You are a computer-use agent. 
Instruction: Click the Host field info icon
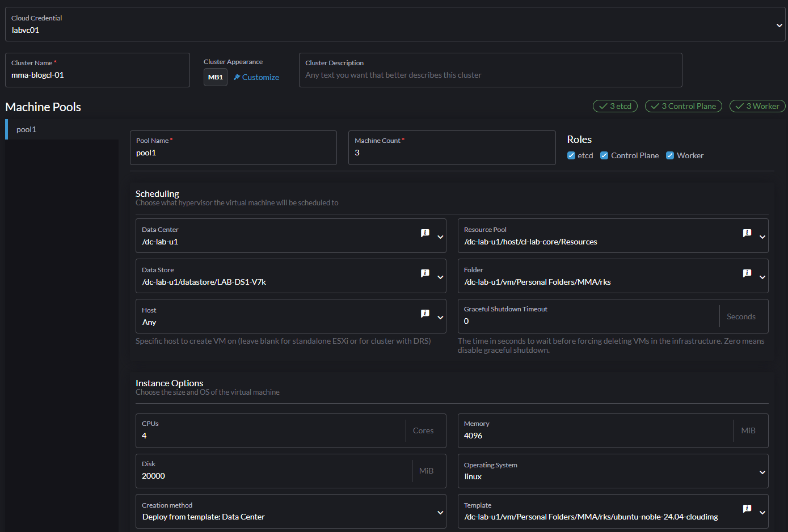click(425, 314)
